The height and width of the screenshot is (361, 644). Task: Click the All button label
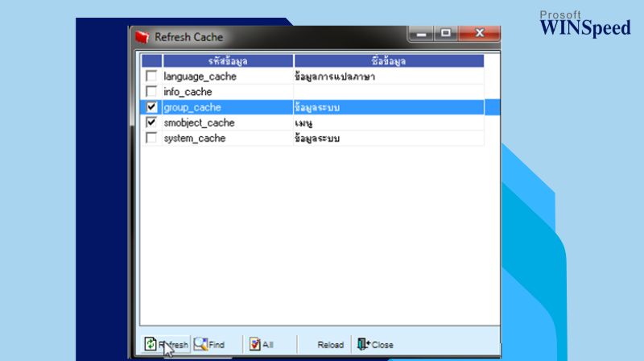click(268, 345)
